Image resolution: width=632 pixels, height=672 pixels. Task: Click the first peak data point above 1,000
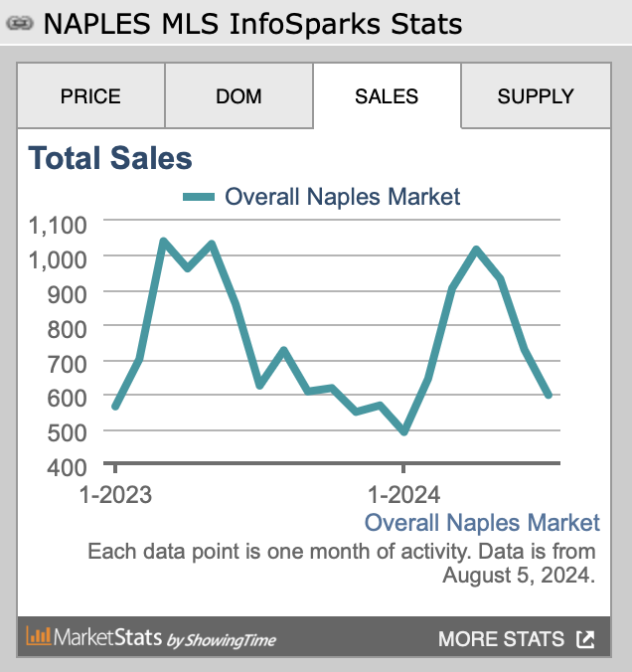pyautogui.click(x=163, y=241)
